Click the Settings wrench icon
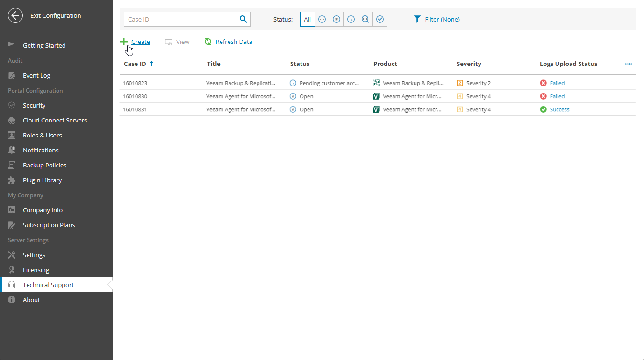This screenshot has width=644, height=360. [12, 255]
